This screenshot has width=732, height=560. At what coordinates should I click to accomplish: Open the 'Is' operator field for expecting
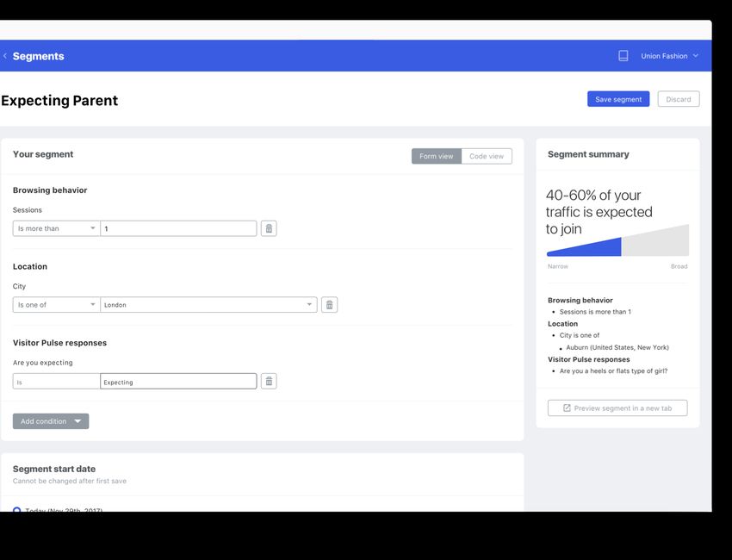[x=57, y=381]
